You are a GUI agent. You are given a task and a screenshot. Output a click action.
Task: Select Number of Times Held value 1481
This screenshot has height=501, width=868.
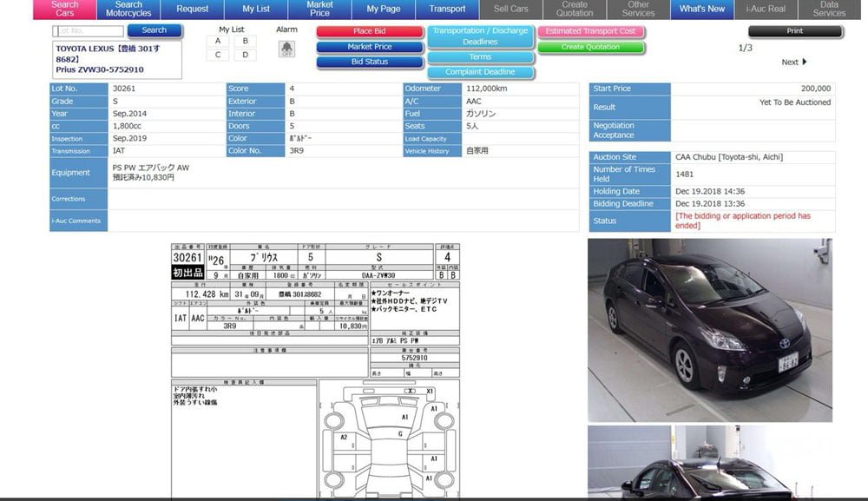[x=684, y=175]
